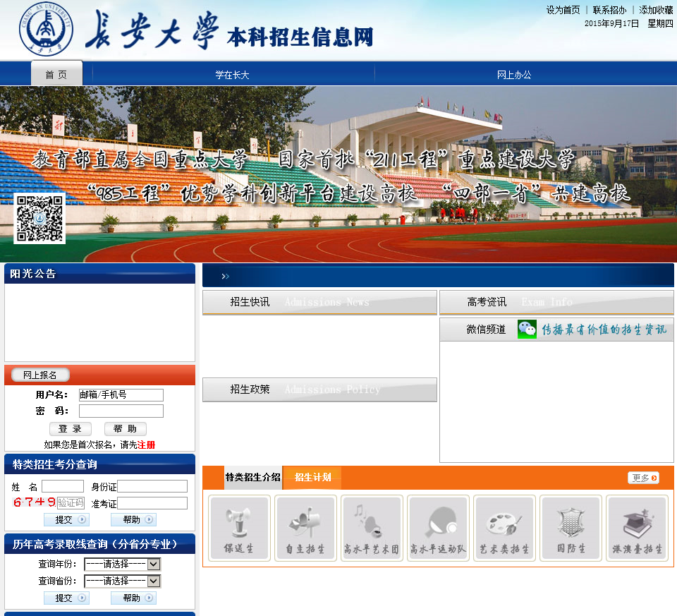Expand the 查询省份 dropdown
Viewport: 677px width, 616px height.
pos(123,581)
